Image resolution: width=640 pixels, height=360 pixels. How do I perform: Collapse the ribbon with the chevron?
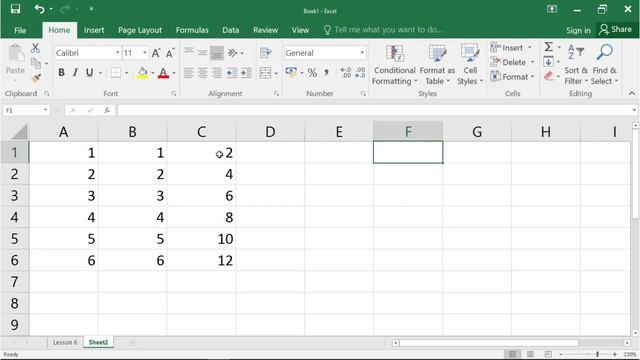coord(631,93)
